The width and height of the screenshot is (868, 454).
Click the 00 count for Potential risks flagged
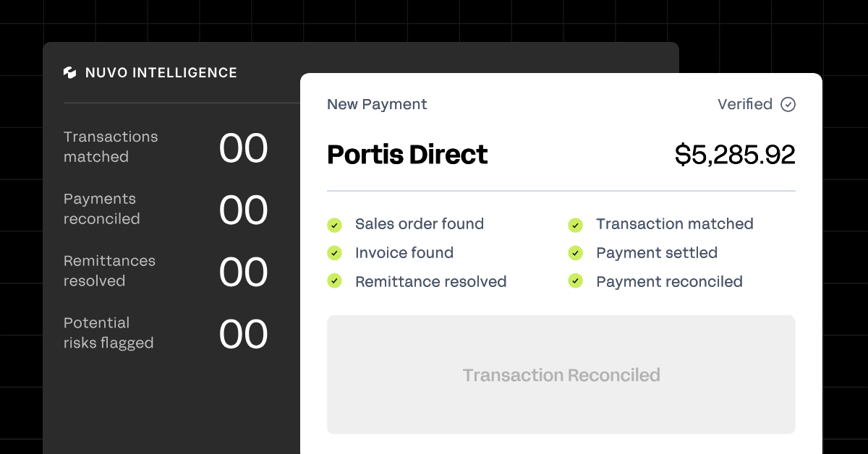click(x=244, y=335)
